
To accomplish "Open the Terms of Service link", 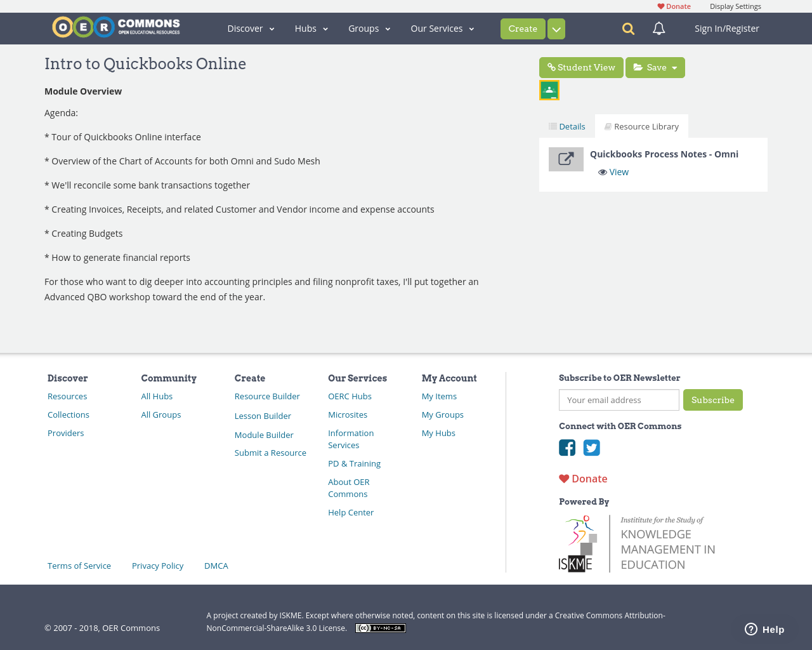I will pos(79,565).
